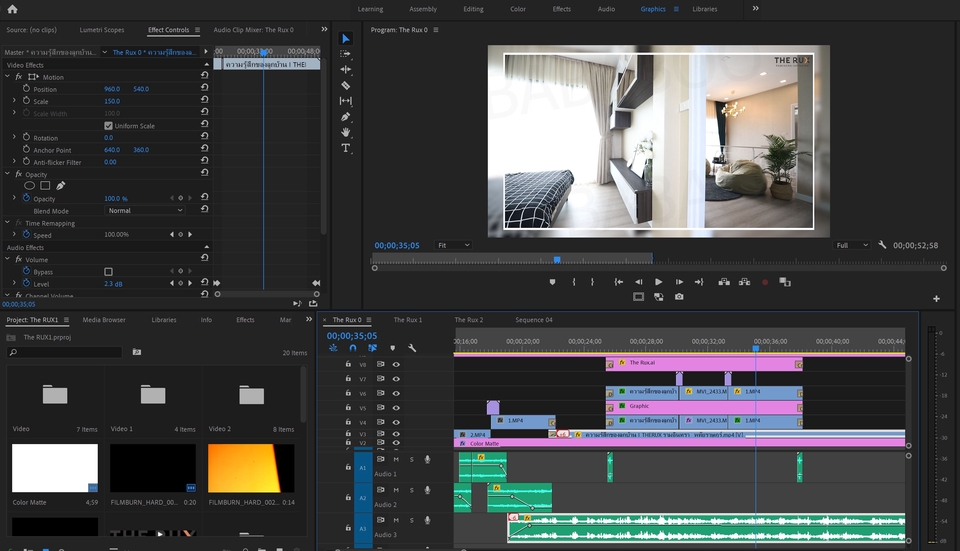Screen dimensions: 960x551
Task: Switch to The Rux 1 sequence tab
Action: 408,320
